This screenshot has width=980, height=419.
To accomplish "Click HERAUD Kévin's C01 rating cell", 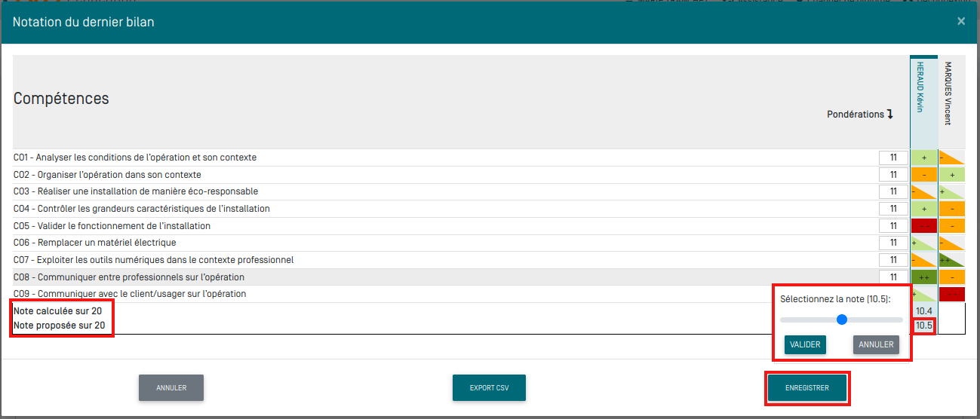I will 924,158.
